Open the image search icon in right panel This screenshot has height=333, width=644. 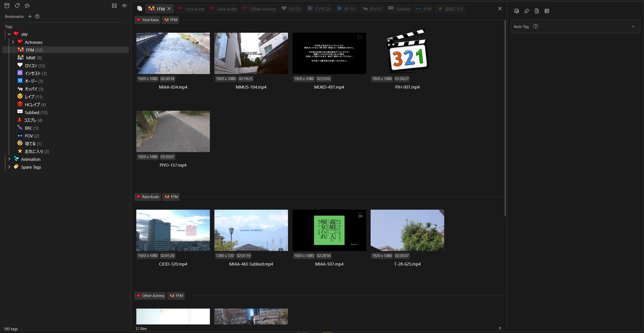click(517, 11)
